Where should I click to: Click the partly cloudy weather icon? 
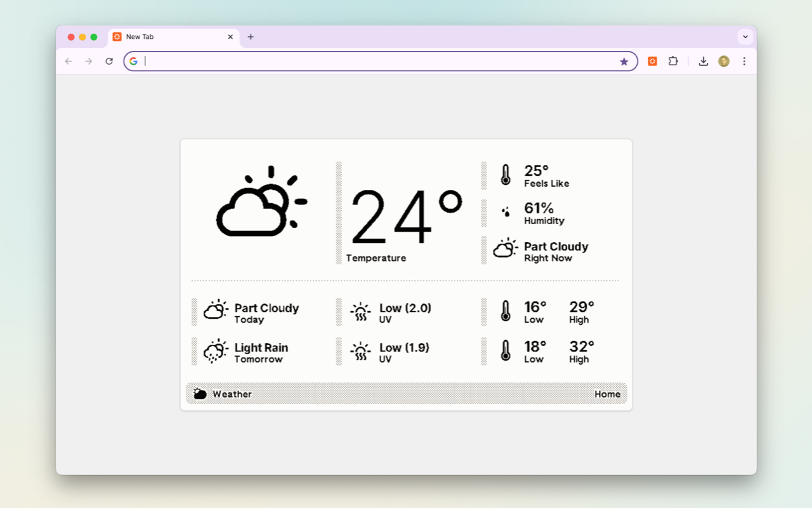pos(260,203)
